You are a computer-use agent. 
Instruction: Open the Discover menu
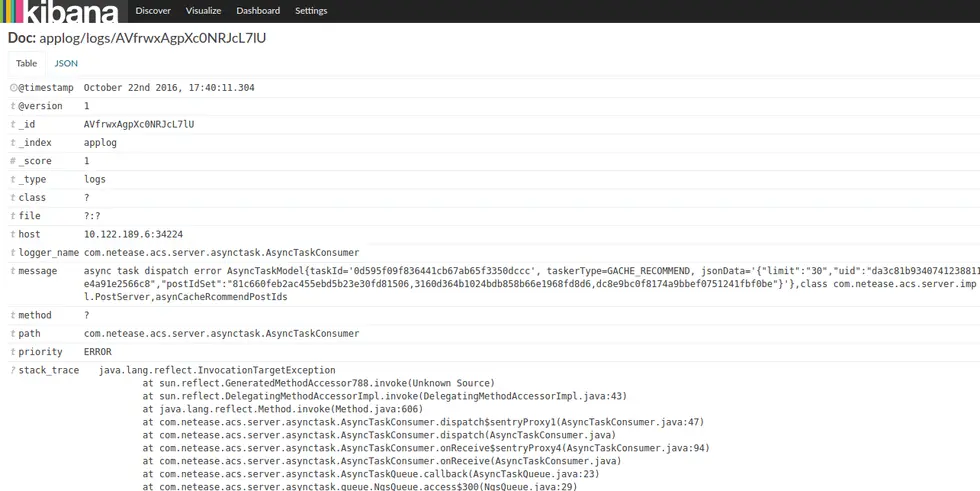pyautogui.click(x=153, y=11)
